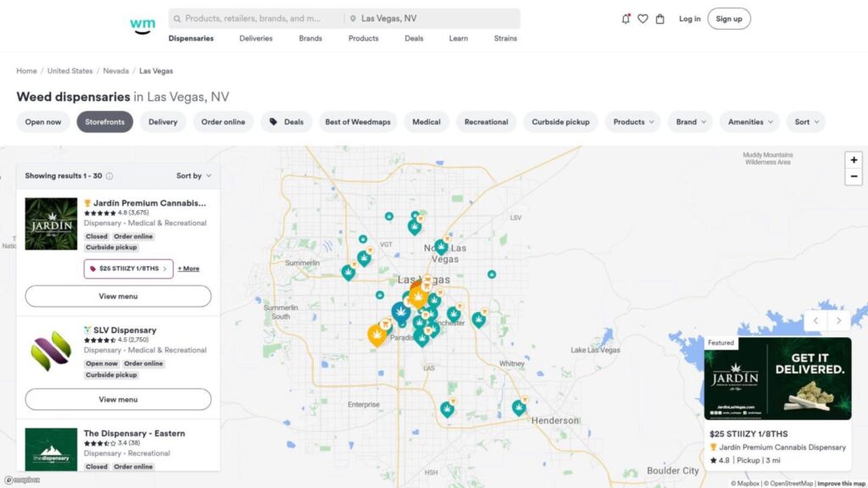The height and width of the screenshot is (488, 868).
Task: Zoom out on the map
Action: pos(854,177)
